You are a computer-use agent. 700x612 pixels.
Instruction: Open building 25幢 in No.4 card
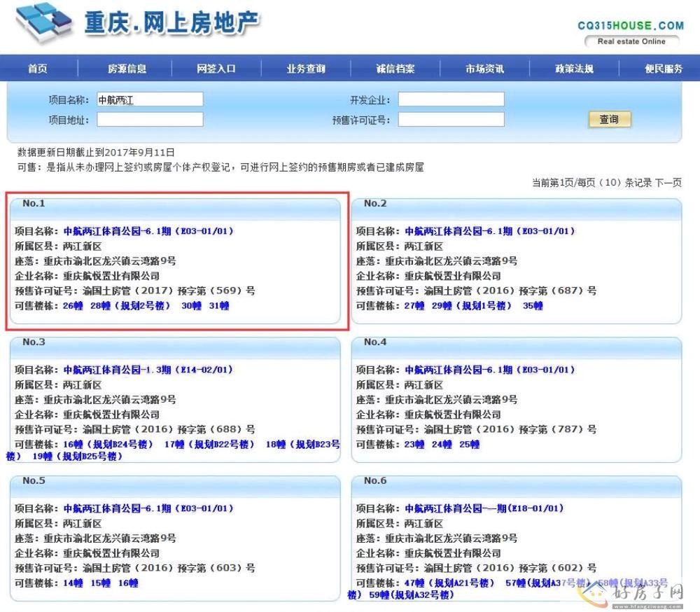coord(470,444)
